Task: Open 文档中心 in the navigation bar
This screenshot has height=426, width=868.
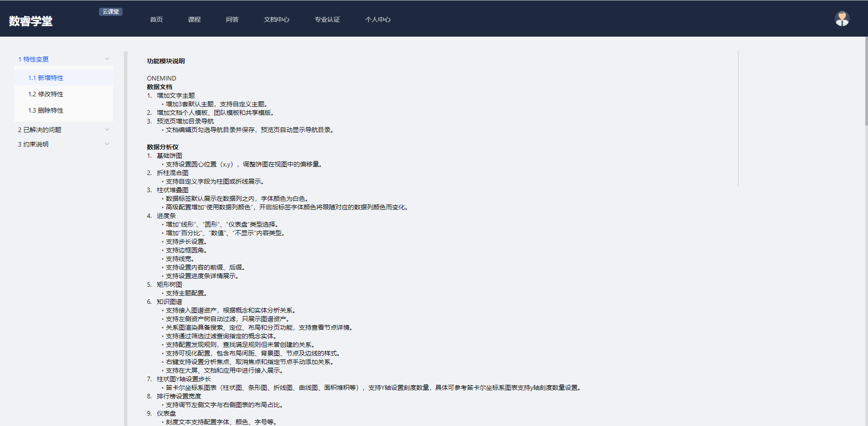Action: (277, 19)
